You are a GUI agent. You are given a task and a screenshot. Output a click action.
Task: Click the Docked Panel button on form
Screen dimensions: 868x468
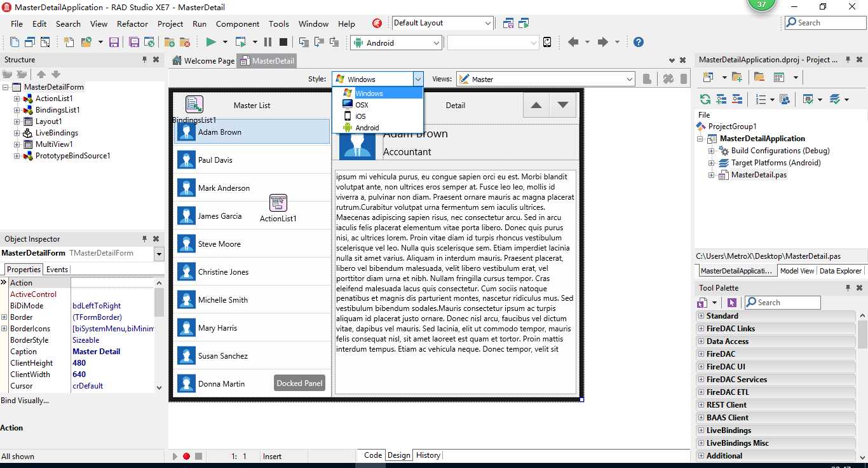tap(300, 383)
